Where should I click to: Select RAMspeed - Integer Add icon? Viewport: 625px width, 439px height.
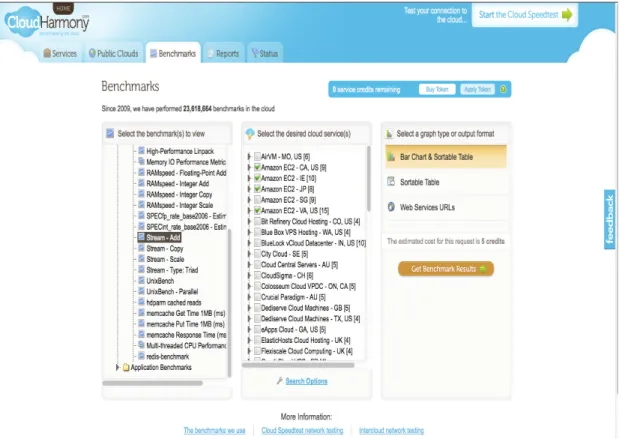pyautogui.click(x=141, y=183)
